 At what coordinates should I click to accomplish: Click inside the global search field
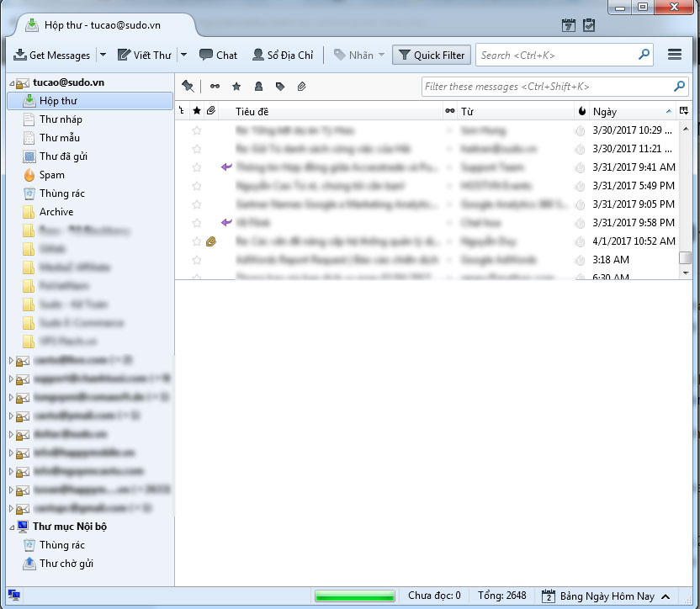pyautogui.click(x=559, y=55)
